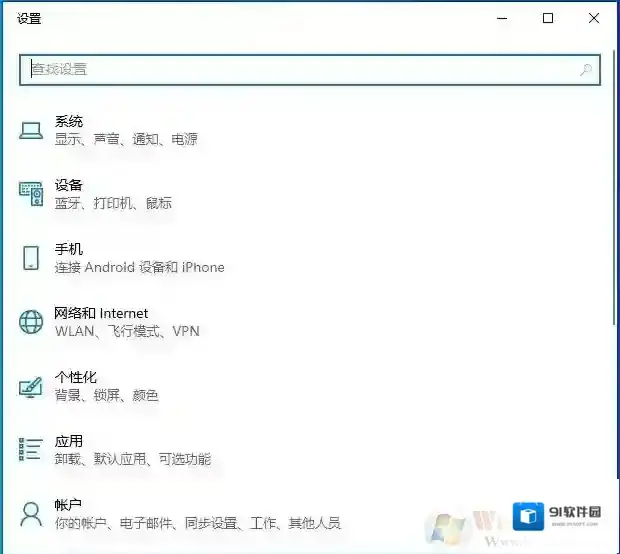Select the 帐户 heading
620x554 pixels.
click(x=69, y=505)
